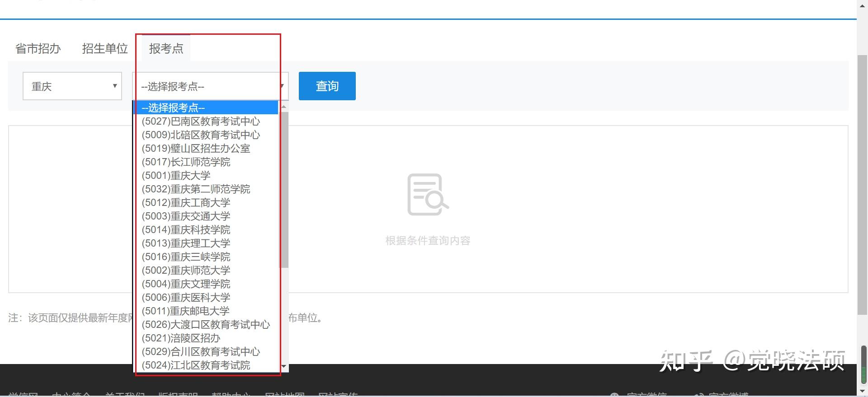
Task: Choose (5012)重庆工商大学 option
Action: click(x=206, y=202)
